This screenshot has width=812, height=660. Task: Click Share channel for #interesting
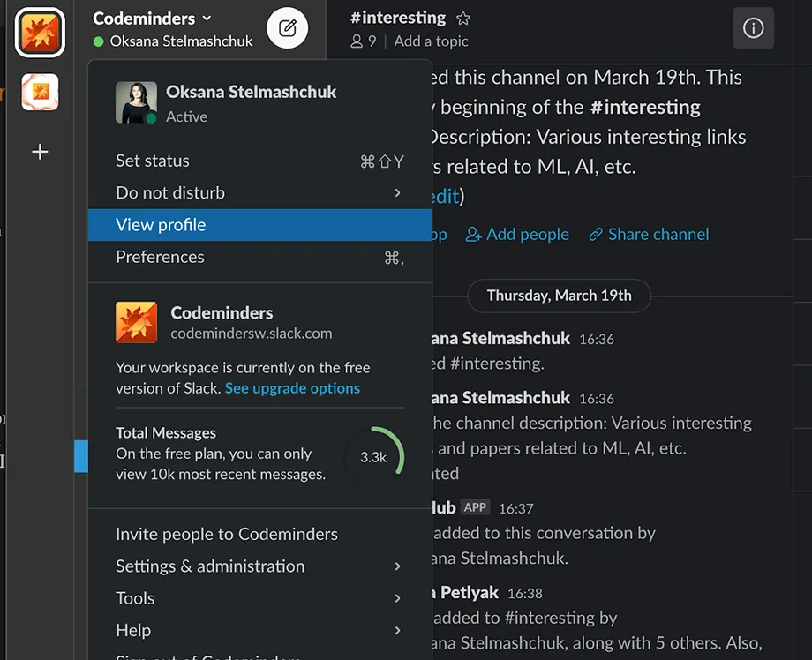pos(648,234)
